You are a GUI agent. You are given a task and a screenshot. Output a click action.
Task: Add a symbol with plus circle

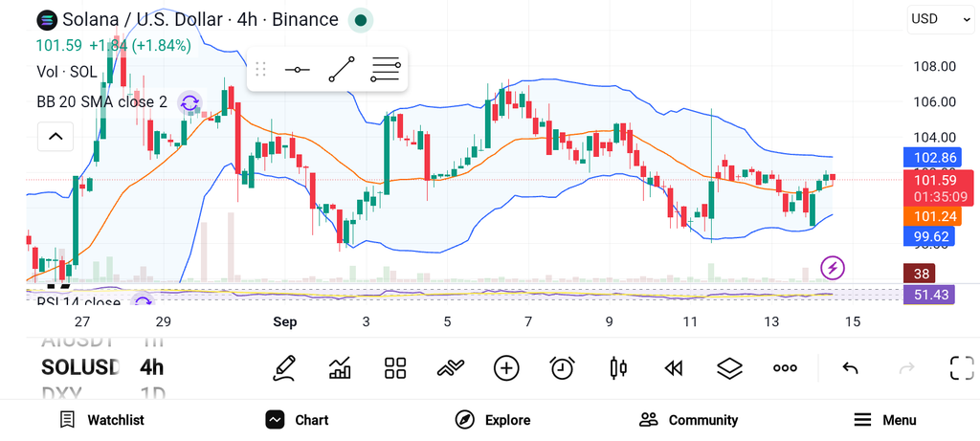pyautogui.click(x=506, y=368)
